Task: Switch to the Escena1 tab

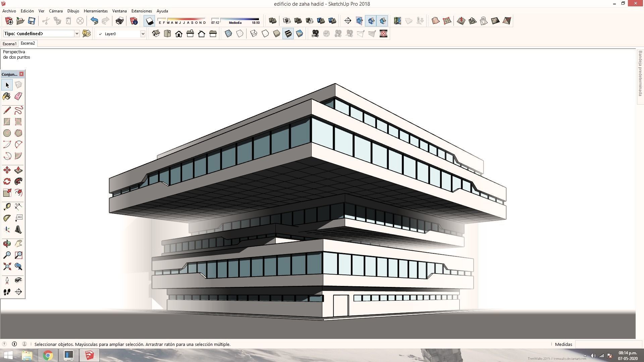Action: pos(9,44)
